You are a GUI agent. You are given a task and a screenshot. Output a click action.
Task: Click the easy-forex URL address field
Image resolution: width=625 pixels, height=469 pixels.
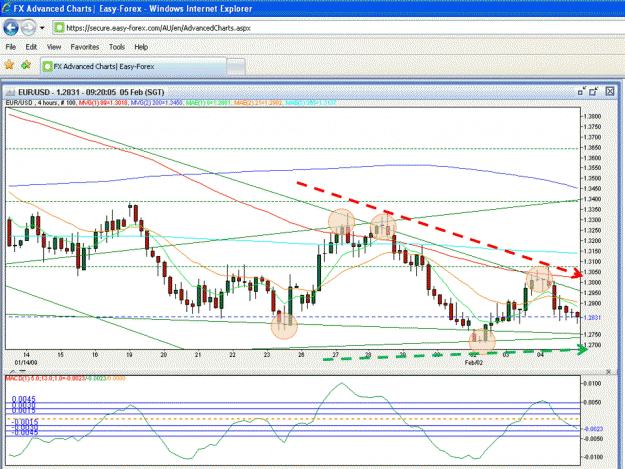[339, 28]
